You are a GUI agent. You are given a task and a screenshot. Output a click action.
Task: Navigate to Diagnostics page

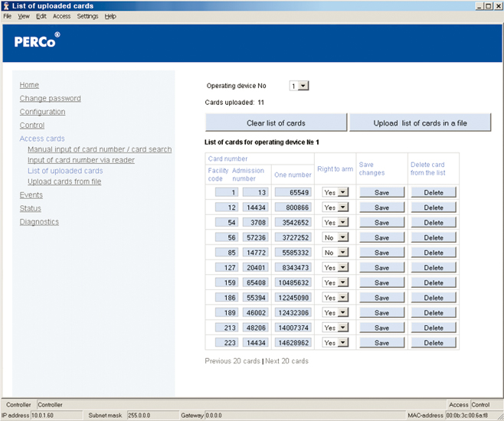tap(39, 222)
